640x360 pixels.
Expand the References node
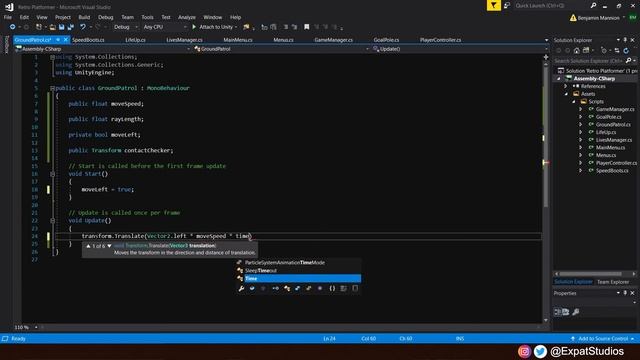click(x=566, y=86)
